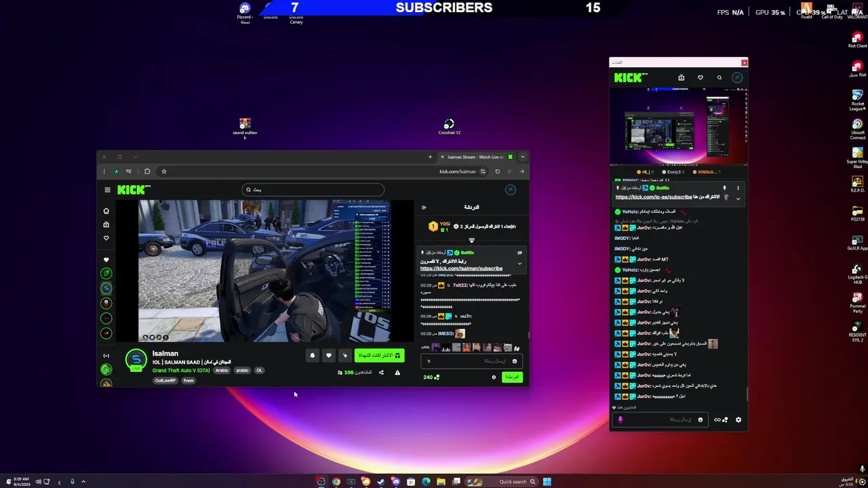This screenshot has width=868, height=488.
Task: Open the kick.com/io-ee/subscribe link in popout chat
Action: coord(654,197)
